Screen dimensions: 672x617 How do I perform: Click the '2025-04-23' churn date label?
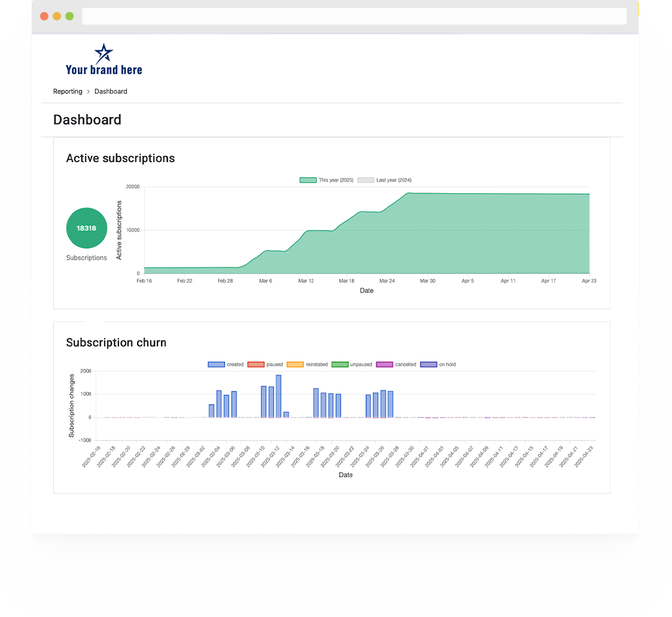click(583, 457)
